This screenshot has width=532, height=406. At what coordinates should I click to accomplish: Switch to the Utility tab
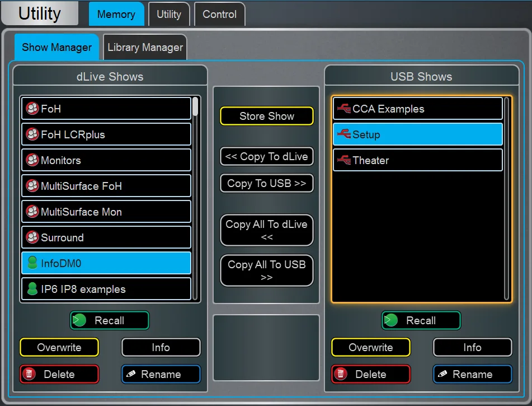pyautogui.click(x=169, y=14)
